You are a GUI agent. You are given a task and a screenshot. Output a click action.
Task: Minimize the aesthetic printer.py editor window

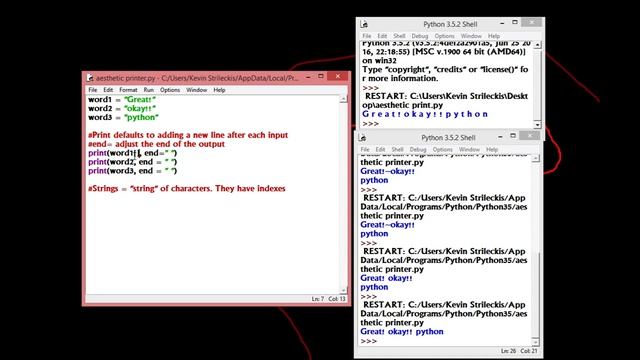308,77
